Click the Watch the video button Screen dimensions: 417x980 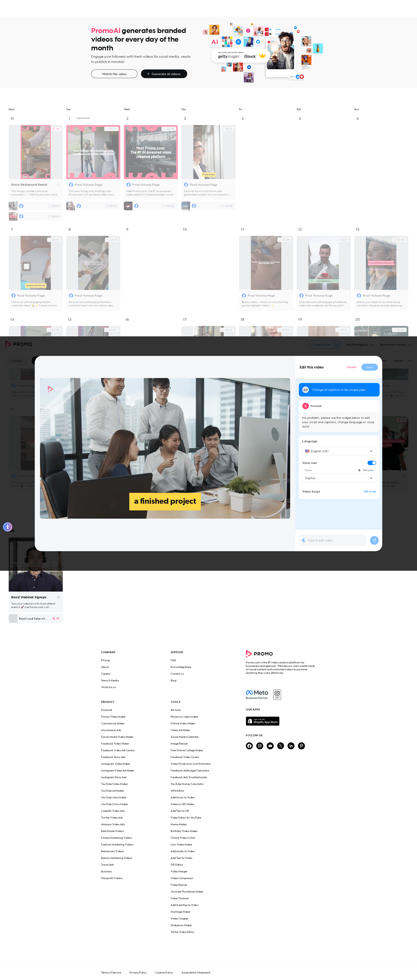tap(114, 74)
